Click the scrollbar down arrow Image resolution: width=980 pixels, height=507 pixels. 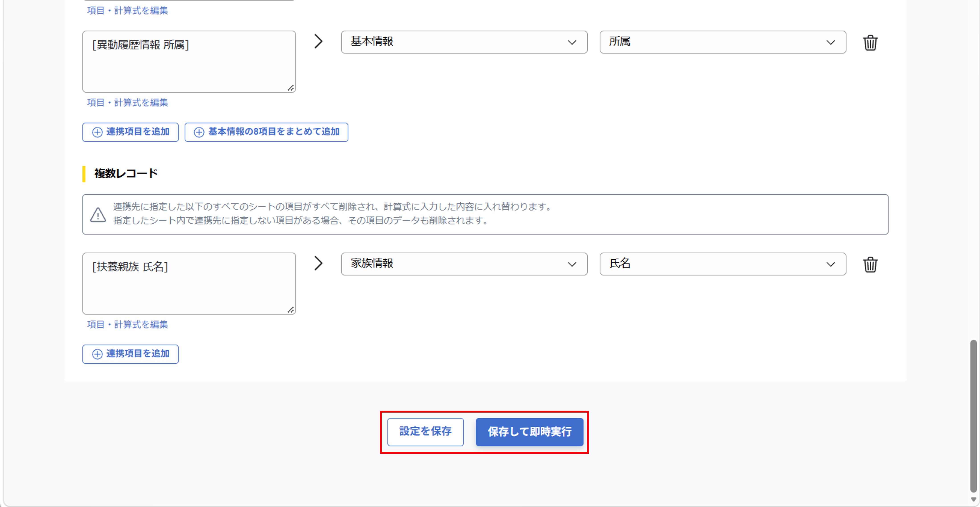click(973, 499)
